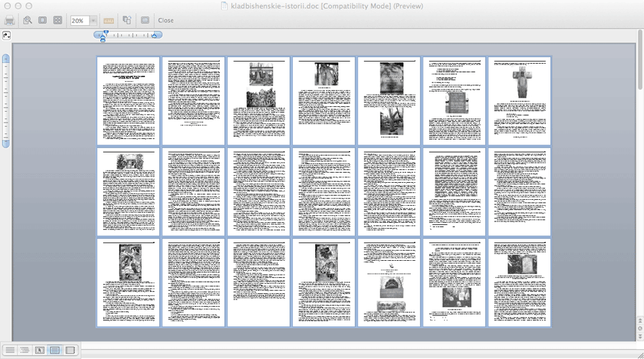Click the Shrink to Fit icon
The width and height of the screenshot is (644, 359).
coord(127,20)
